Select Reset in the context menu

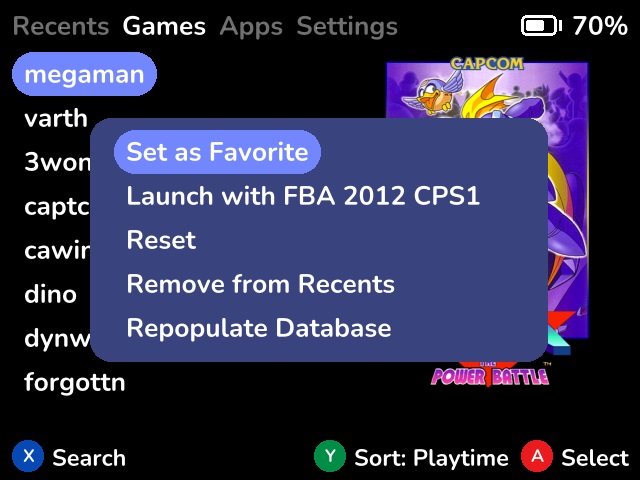pyautogui.click(x=161, y=240)
